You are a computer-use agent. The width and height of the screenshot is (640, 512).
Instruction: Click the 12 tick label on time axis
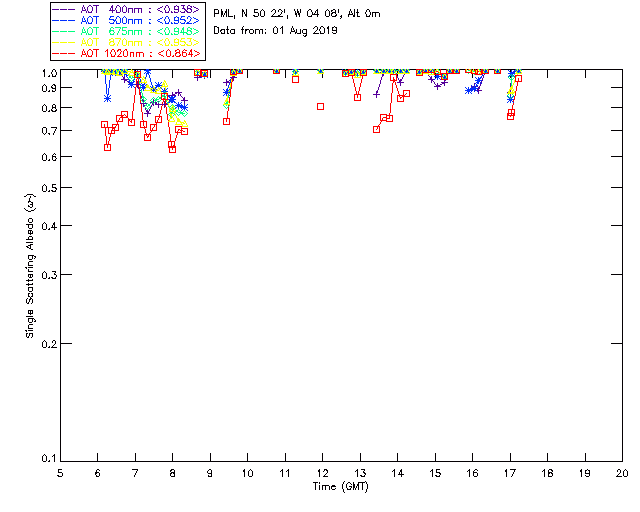pos(322,473)
